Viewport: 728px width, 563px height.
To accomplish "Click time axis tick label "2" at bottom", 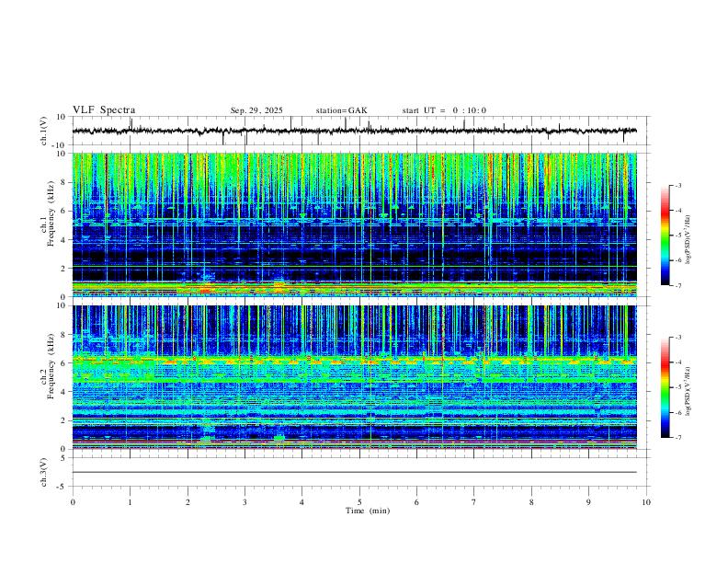I will (188, 502).
